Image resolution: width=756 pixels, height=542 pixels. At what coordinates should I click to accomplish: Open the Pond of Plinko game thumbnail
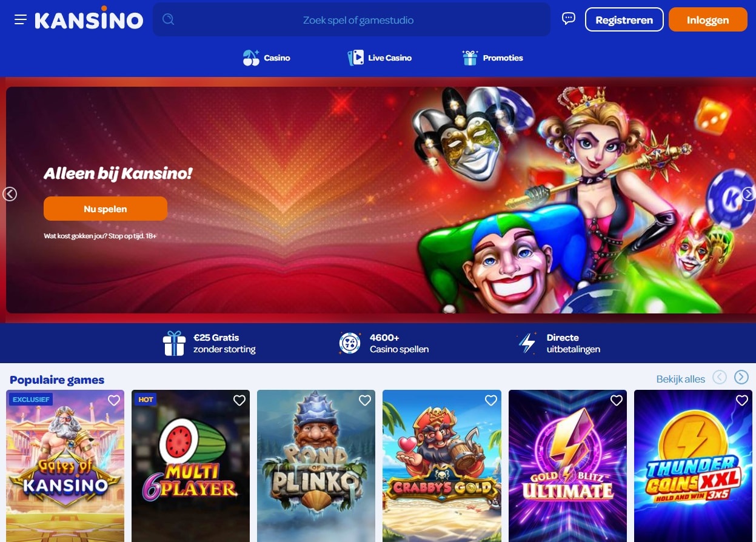316,466
